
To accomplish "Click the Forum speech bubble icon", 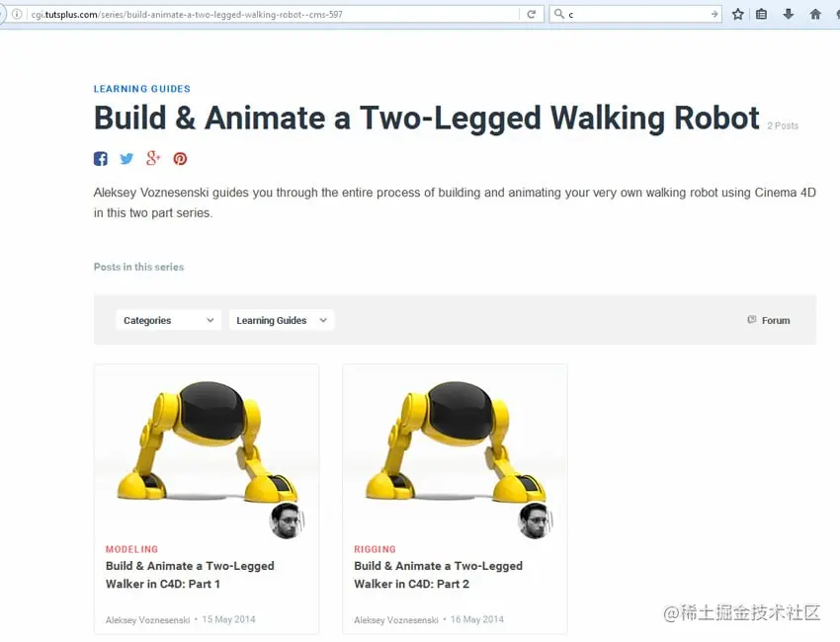I will (x=752, y=320).
